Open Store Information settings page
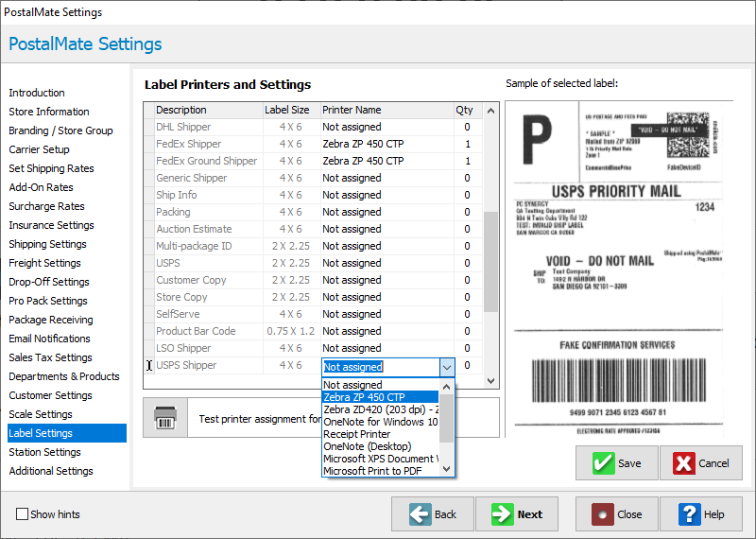756x539 pixels. click(x=49, y=112)
